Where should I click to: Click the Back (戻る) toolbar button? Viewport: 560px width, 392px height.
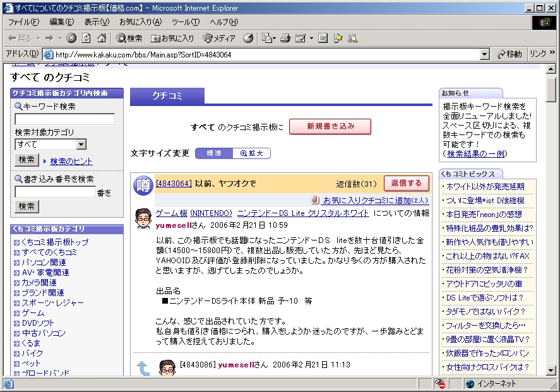tap(20, 39)
